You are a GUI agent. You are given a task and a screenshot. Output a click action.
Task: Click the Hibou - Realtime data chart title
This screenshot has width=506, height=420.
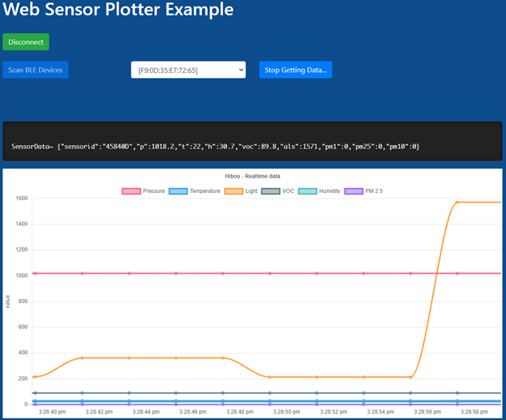click(x=253, y=176)
